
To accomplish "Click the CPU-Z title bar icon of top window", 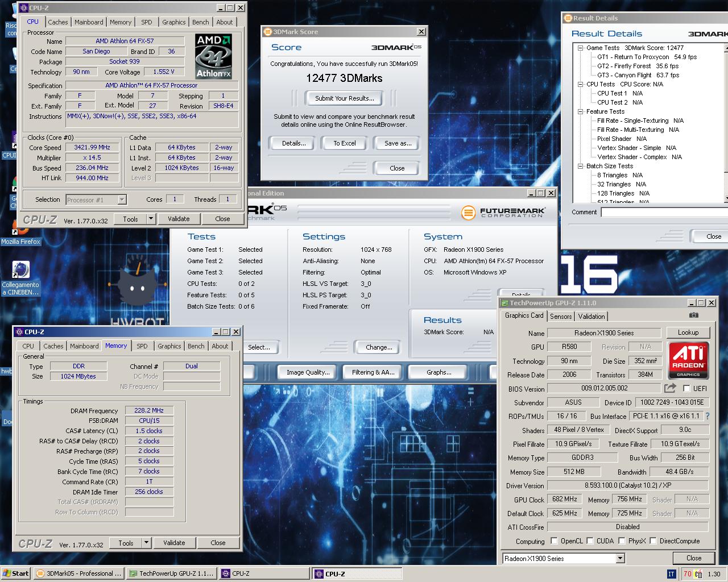I will pos(23,8).
